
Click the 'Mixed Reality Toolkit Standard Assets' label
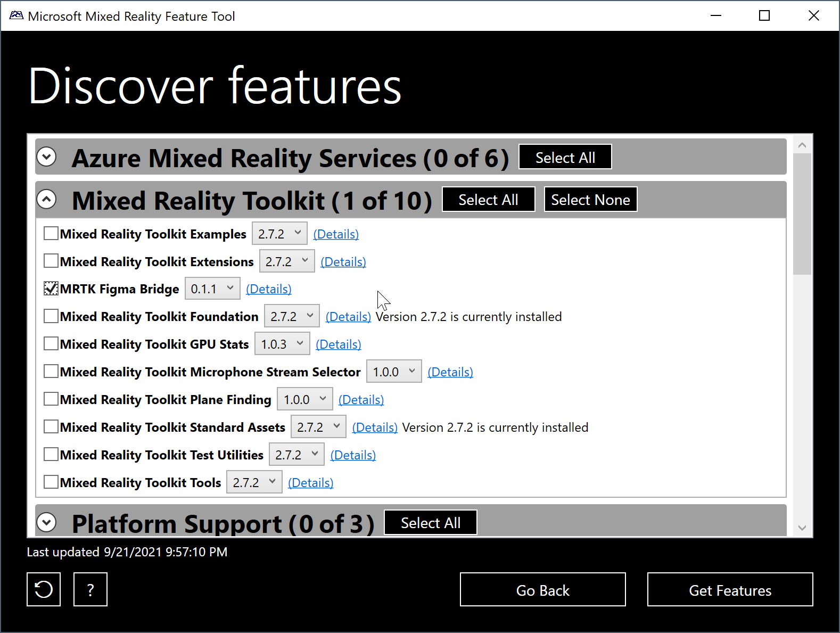click(x=172, y=428)
